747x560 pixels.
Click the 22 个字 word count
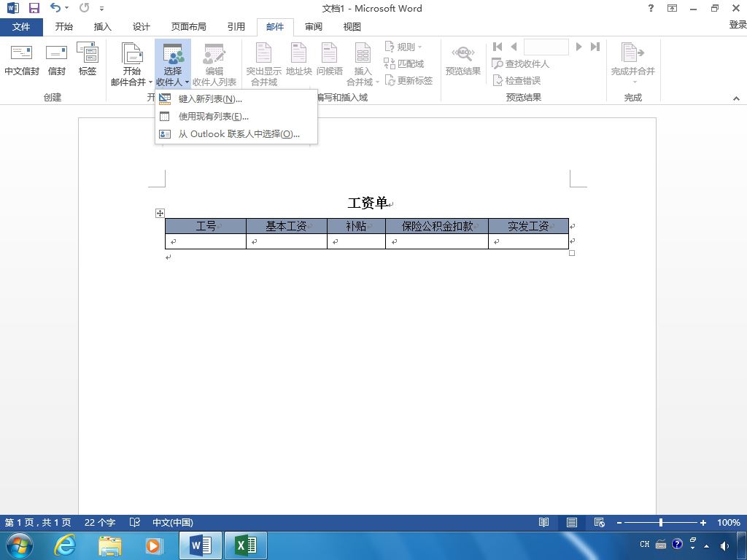pos(100,522)
